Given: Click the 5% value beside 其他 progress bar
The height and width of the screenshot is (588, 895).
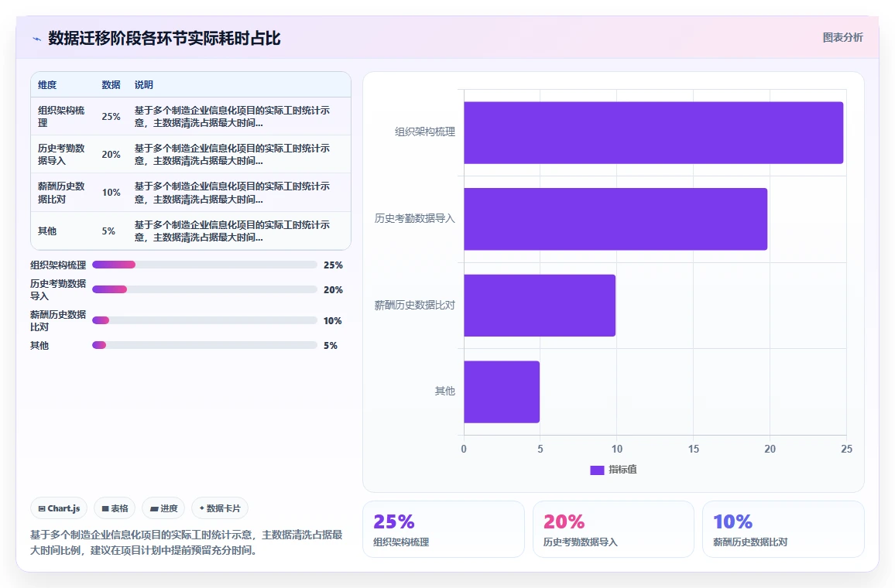Looking at the screenshot, I should (x=331, y=346).
